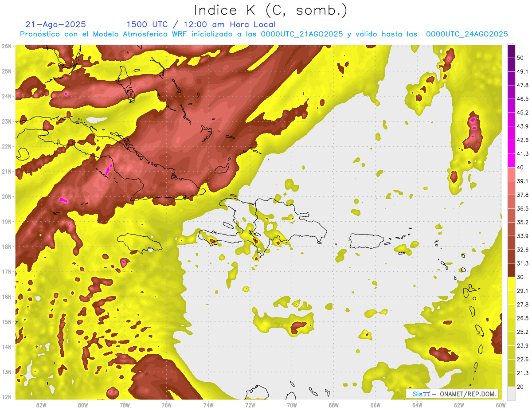Click the 47.8 value on the color scale

tap(522, 85)
